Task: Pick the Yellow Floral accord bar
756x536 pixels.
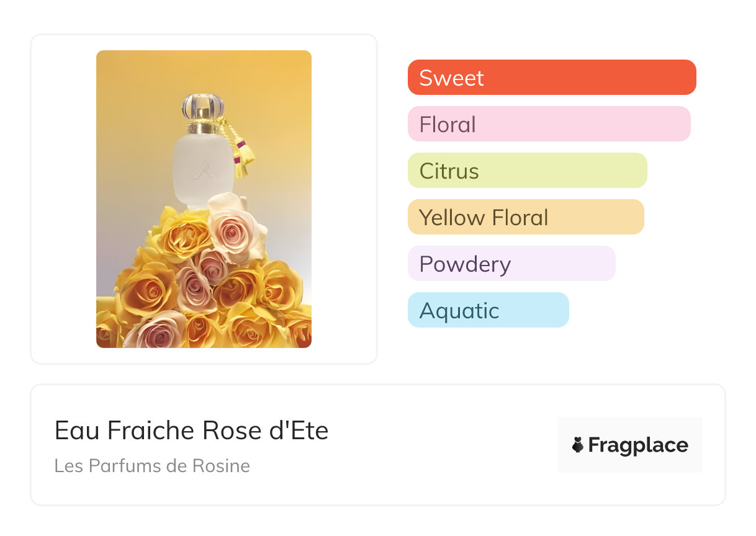Action: click(x=526, y=217)
